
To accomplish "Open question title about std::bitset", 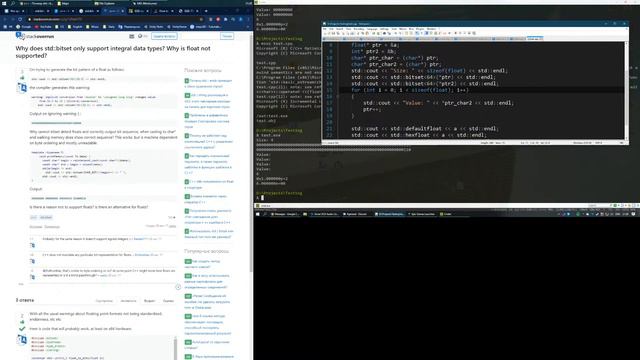I will [113, 52].
